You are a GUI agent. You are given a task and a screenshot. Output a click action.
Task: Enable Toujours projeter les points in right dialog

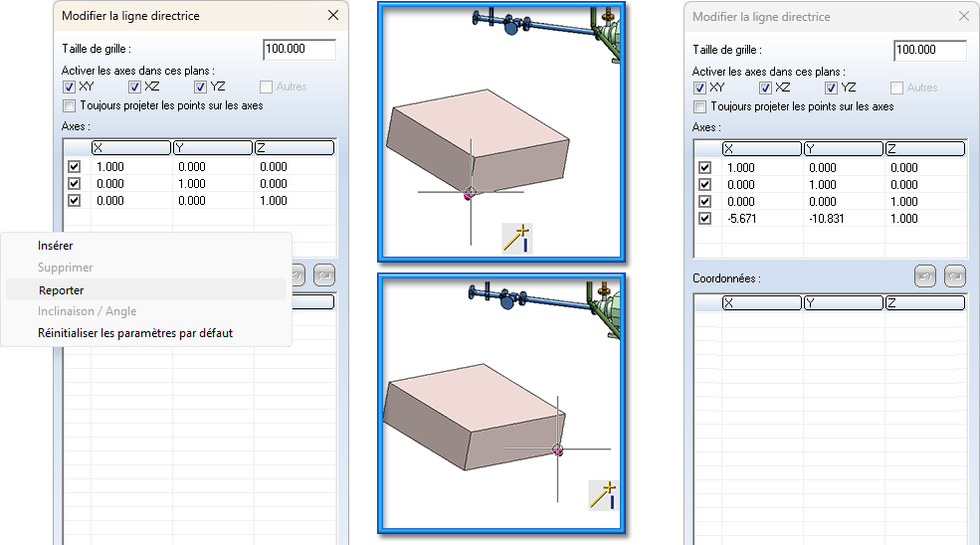(699, 106)
